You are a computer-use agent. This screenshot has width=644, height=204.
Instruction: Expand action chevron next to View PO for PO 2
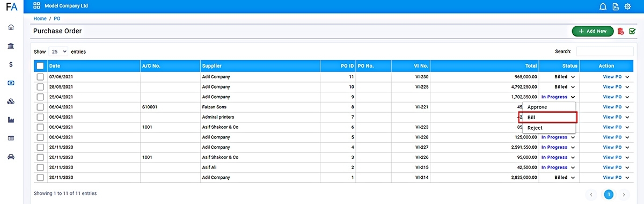pyautogui.click(x=627, y=167)
